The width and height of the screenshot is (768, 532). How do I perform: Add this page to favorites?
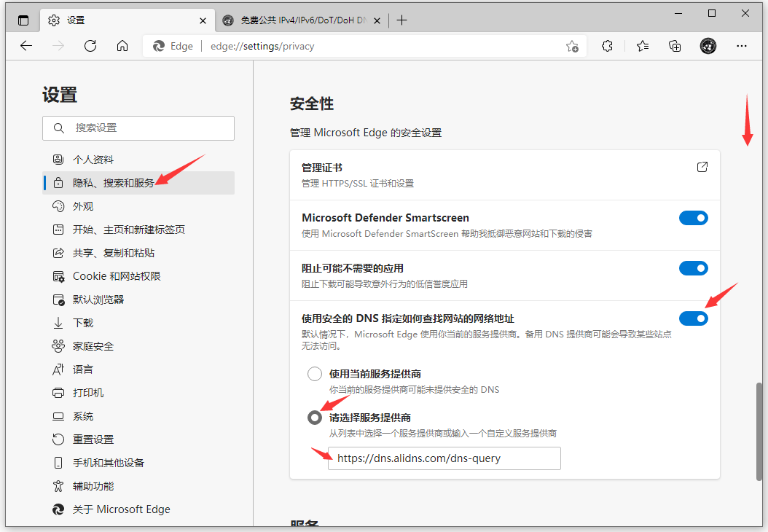[x=572, y=47]
